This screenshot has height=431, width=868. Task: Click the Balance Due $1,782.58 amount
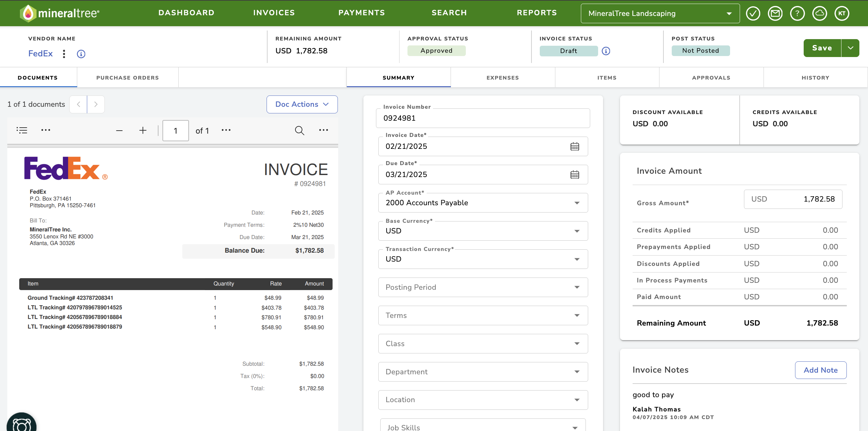click(x=309, y=251)
